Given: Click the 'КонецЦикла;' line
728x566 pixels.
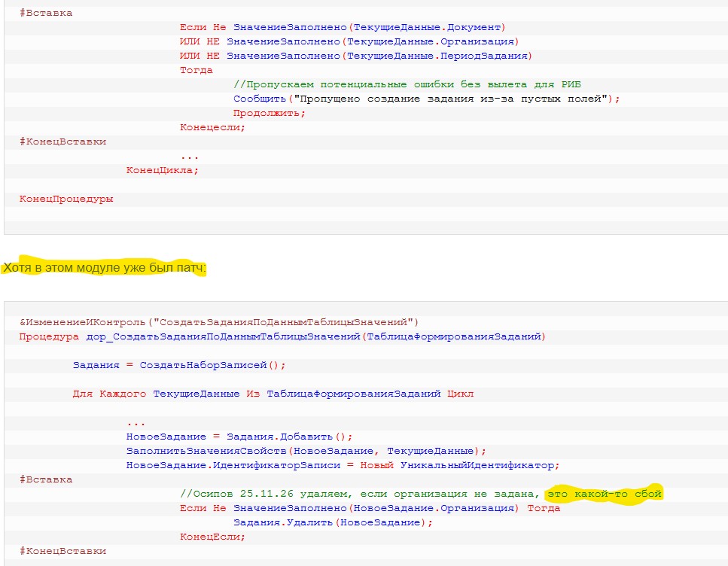Looking at the screenshot, I should pyautogui.click(x=162, y=170).
